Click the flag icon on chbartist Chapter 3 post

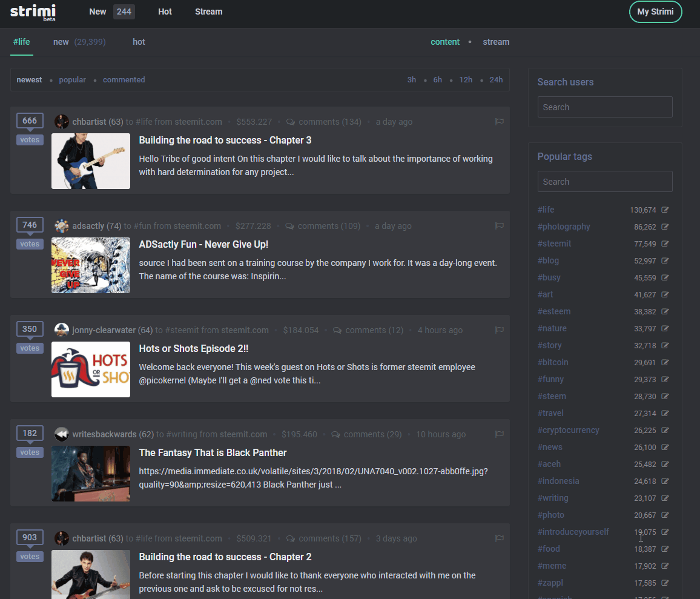click(499, 122)
